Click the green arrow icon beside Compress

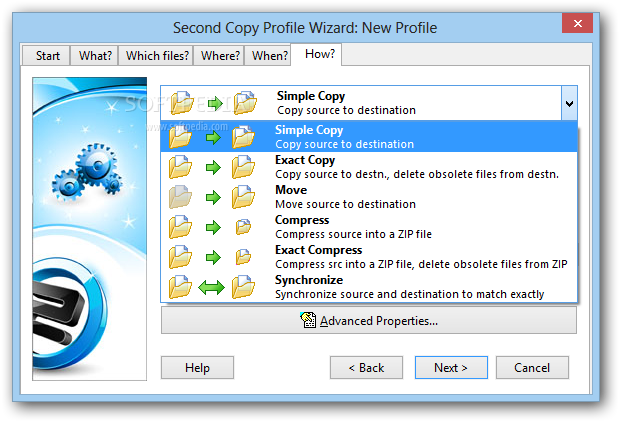(213, 227)
